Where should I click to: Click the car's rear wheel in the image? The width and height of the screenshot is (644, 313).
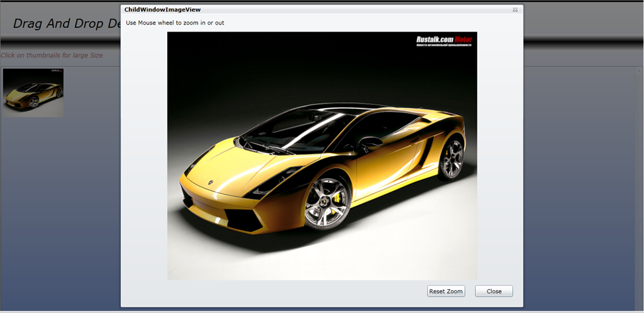[452, 159]
